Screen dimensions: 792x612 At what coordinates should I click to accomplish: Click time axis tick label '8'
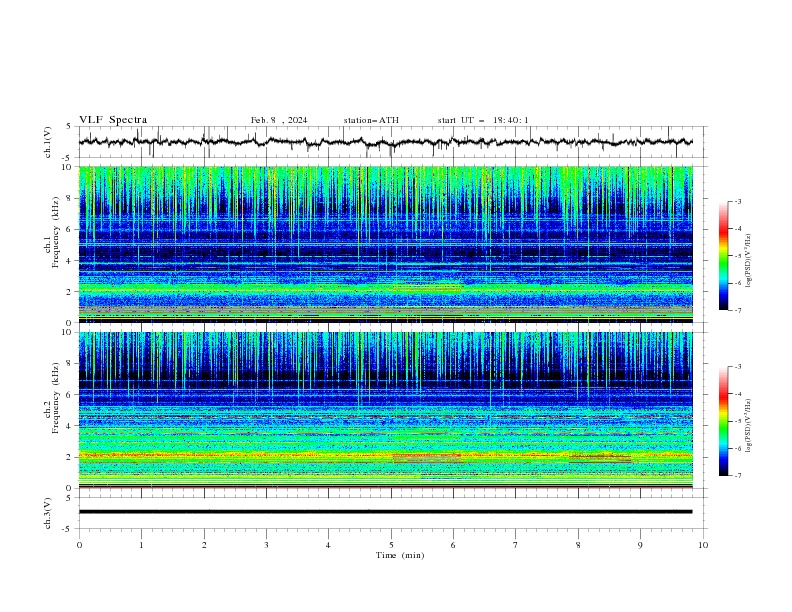578,545
